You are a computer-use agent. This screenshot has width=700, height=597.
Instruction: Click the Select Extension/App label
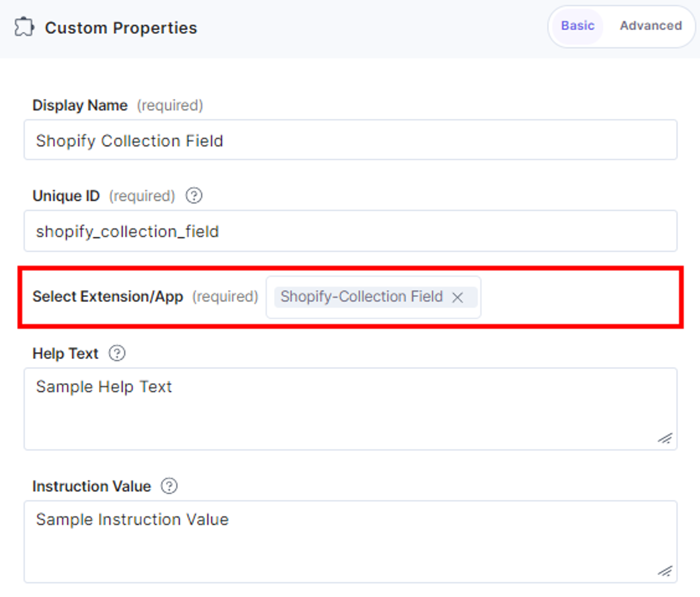pos(108,297)
